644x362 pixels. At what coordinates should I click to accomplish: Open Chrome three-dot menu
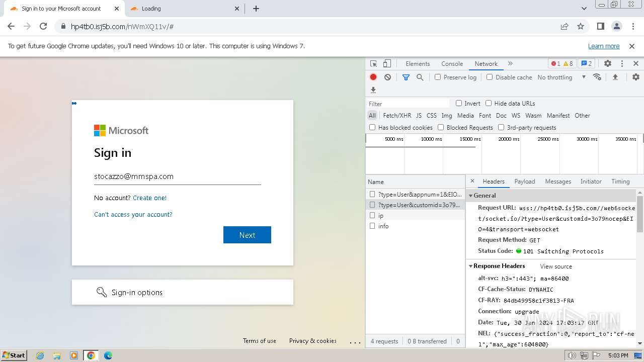click(632, 26)
